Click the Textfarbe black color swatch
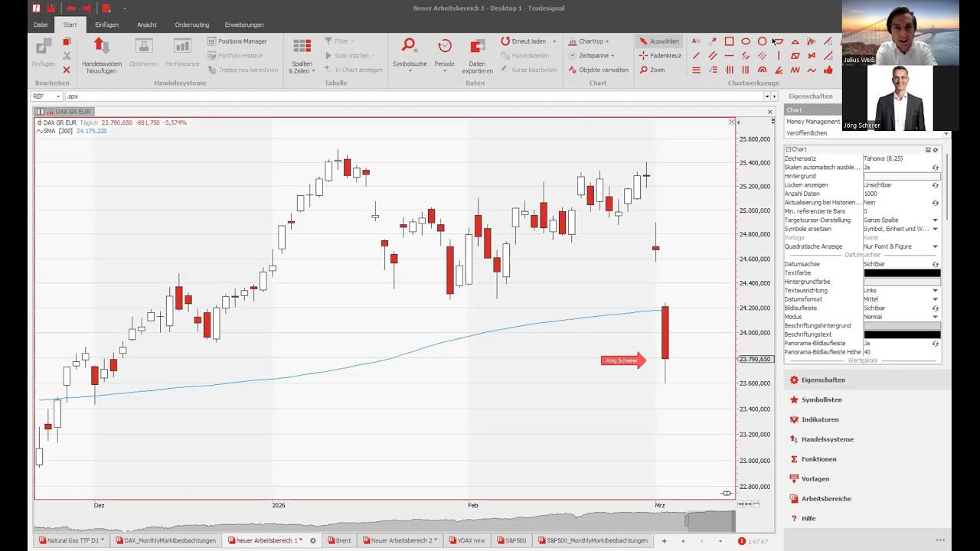Image resolution: width=980 pixels, height=551 pixels. click(x=901, y=273)
